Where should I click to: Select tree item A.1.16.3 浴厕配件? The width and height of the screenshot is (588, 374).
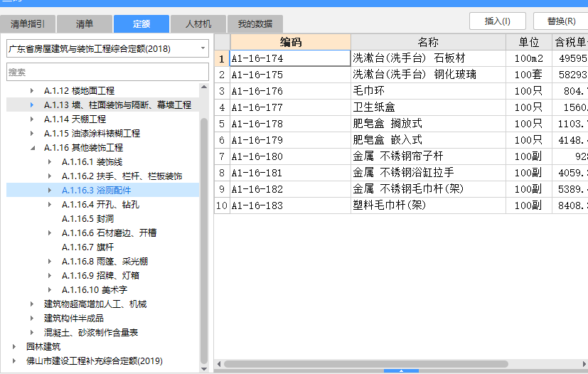[x=97, y=190]
